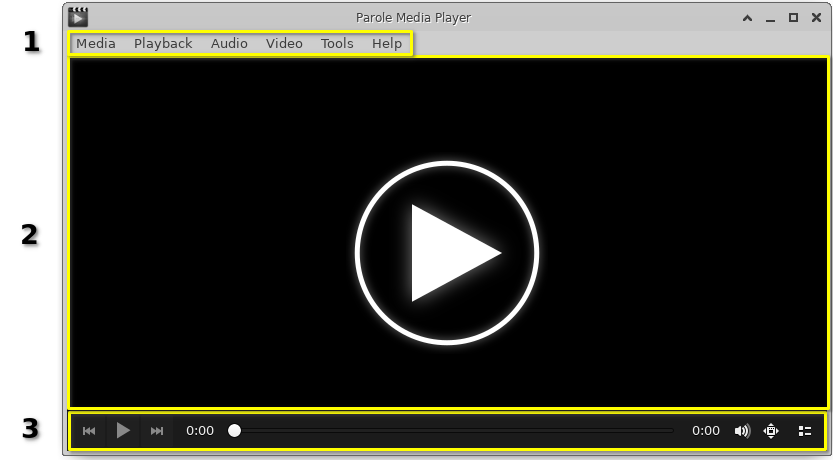Toggle the playlist panel icon
Screen dimensions: 833x460
pos(804,431)
